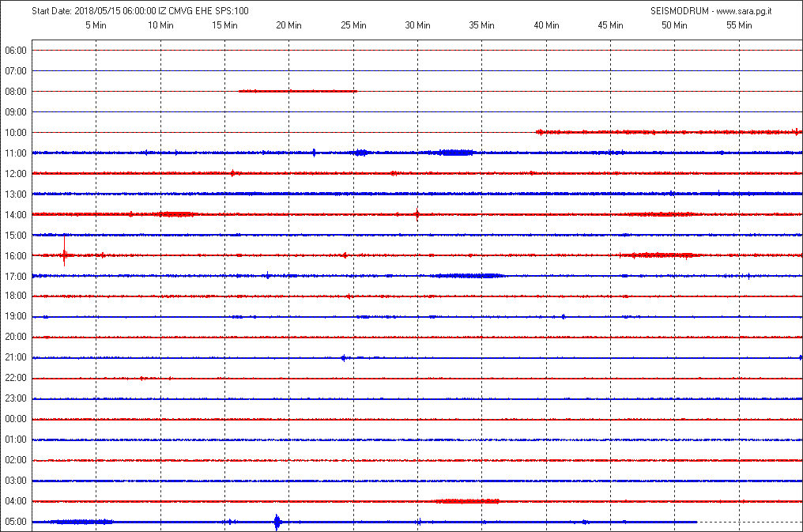Click the 45 Min column header
The height and width of the screenshot is (532, 803).
pos(610,25)
